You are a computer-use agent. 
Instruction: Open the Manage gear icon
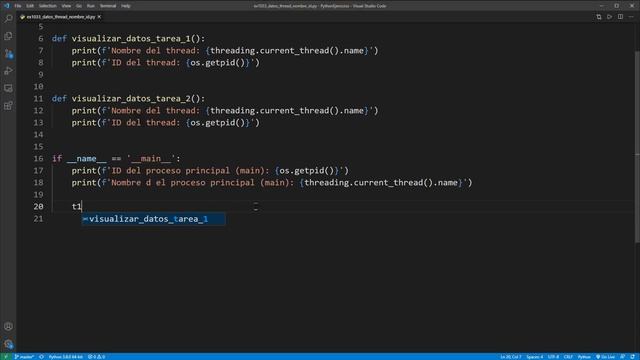[8, 344]
